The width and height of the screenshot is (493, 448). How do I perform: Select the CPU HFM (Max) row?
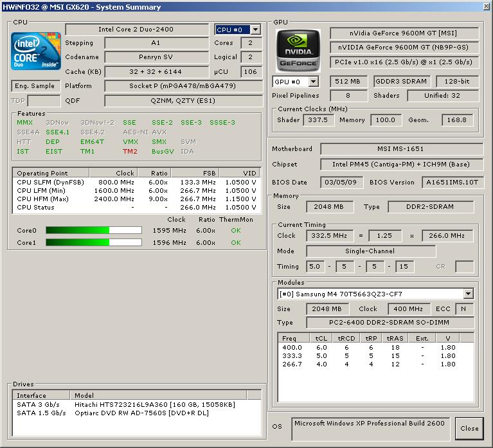pyautogui.click(x=136, y=199)
